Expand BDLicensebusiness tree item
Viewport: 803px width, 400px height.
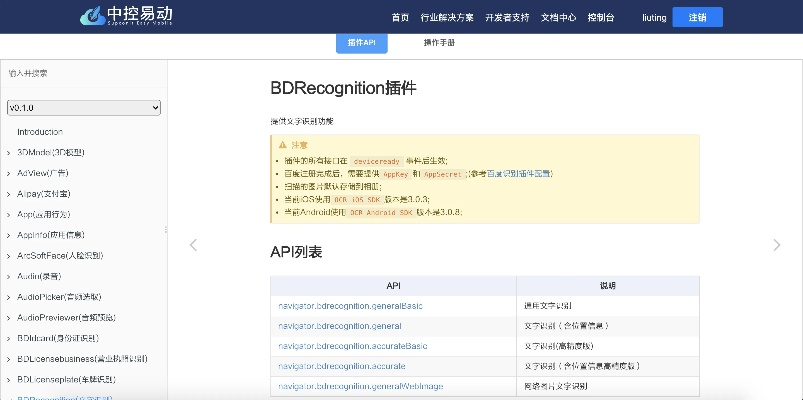(x=8, y=359)
